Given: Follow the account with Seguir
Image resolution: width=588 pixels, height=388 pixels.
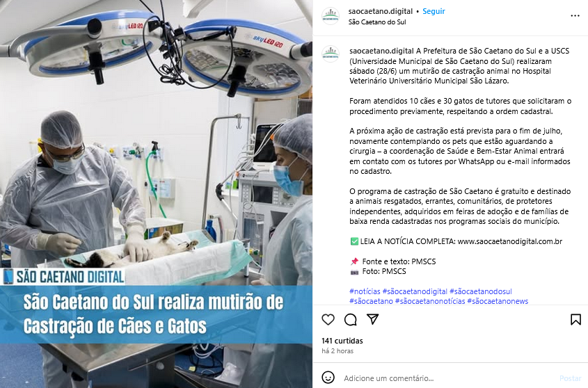Looking at the screenshot, I should click(x=434, y=11).
